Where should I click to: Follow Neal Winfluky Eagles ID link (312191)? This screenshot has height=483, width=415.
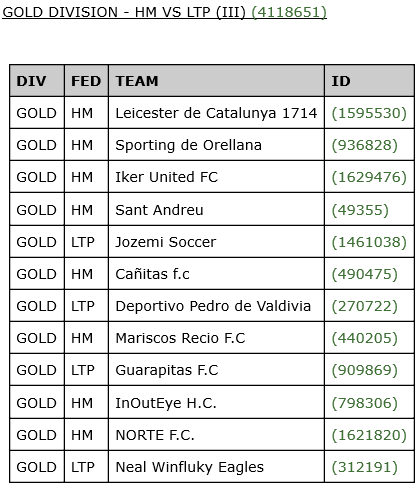(x=365, y=467)
